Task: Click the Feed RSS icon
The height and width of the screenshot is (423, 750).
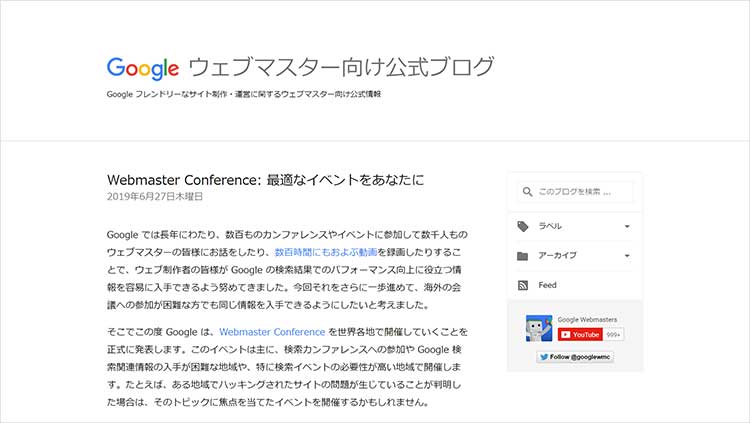Action: click(523, 285)
